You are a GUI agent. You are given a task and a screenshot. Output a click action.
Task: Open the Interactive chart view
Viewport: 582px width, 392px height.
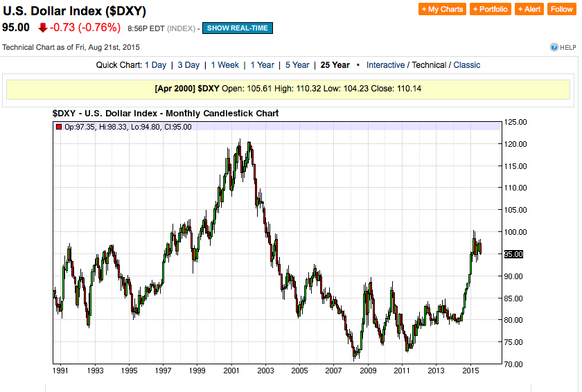(386, 65)
